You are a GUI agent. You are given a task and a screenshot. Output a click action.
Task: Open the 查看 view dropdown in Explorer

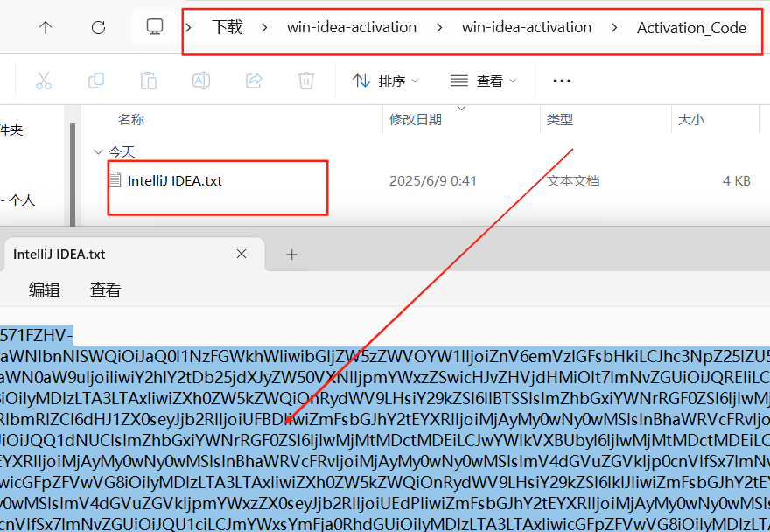click(483, 80)
